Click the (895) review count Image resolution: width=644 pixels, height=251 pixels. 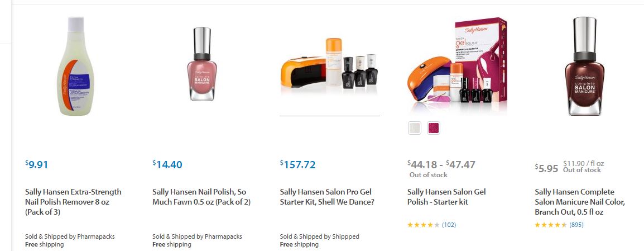[x=576, y=225]
